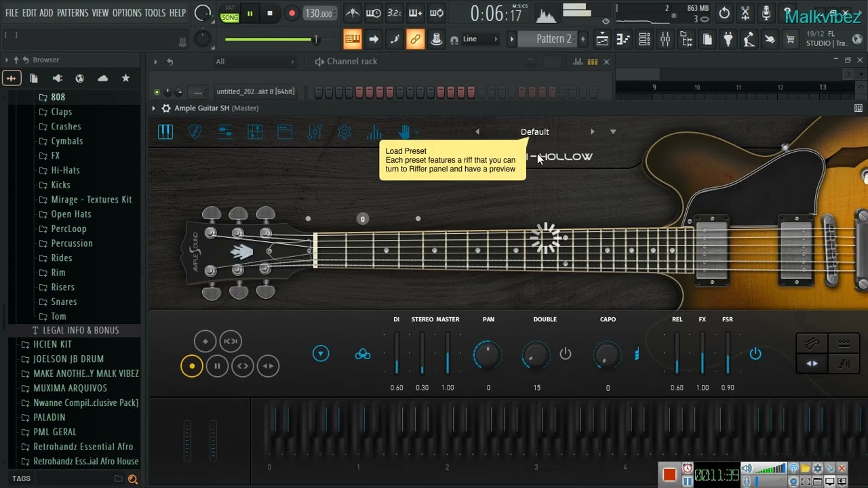
Task: Toggle the channel rack green mute LED
Action: pos(157,92)
